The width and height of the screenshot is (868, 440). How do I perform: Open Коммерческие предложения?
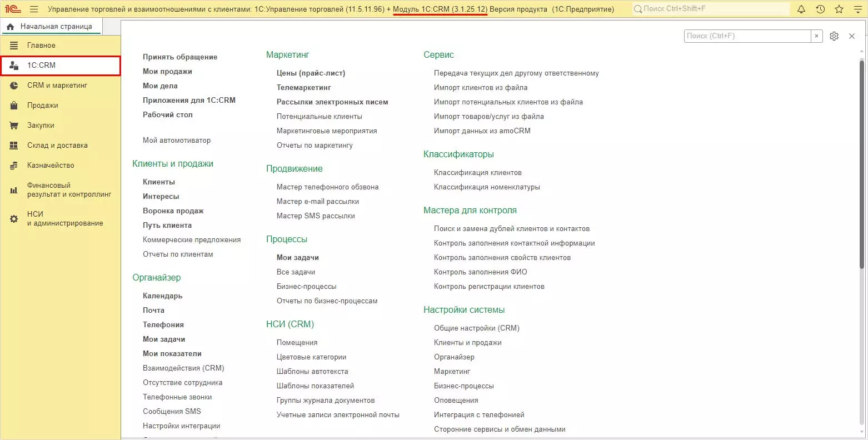tap(192, 240)
